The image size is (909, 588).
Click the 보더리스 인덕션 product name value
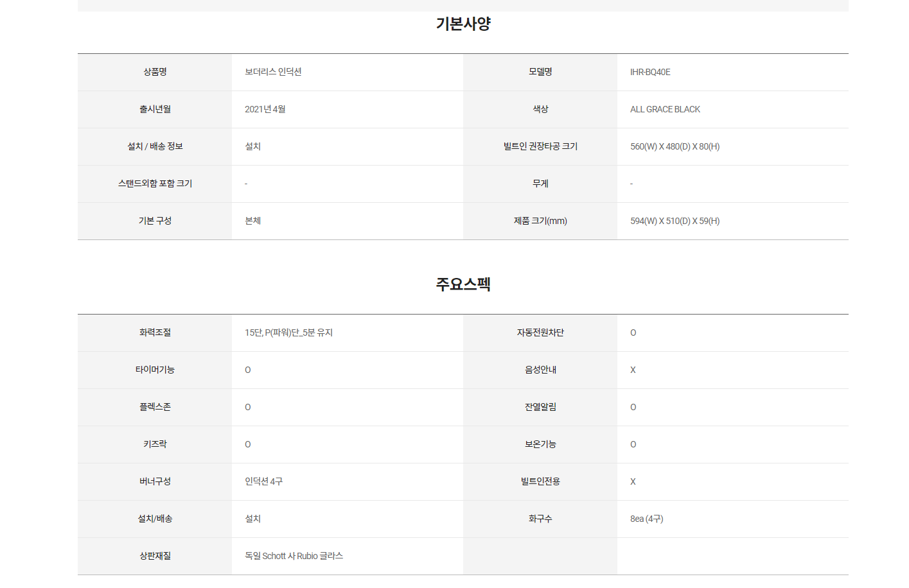tap(273, 72)
